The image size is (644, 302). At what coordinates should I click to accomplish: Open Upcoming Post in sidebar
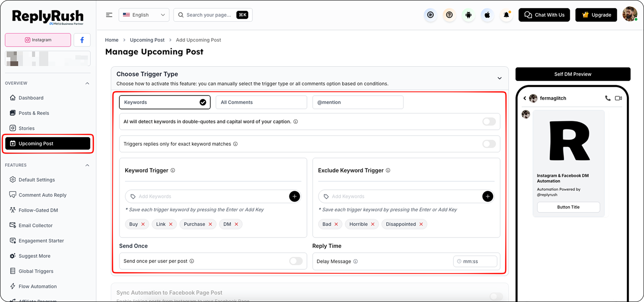click(48, 143)
